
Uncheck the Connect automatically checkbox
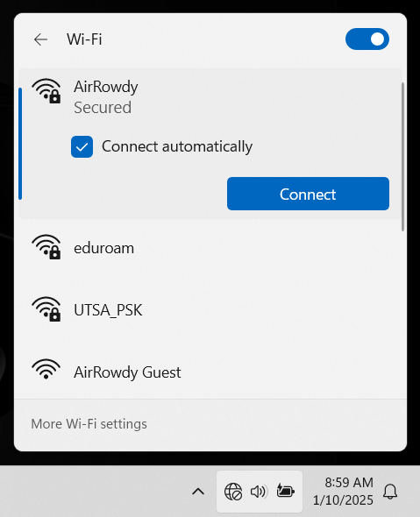82,146
